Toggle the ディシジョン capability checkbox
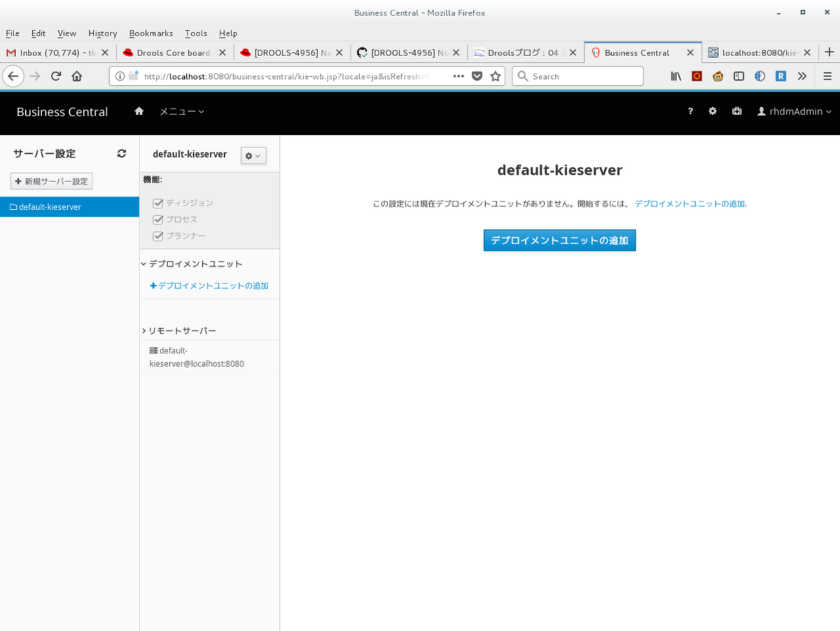This screenshot has width=840, height=631. point(158,203)
